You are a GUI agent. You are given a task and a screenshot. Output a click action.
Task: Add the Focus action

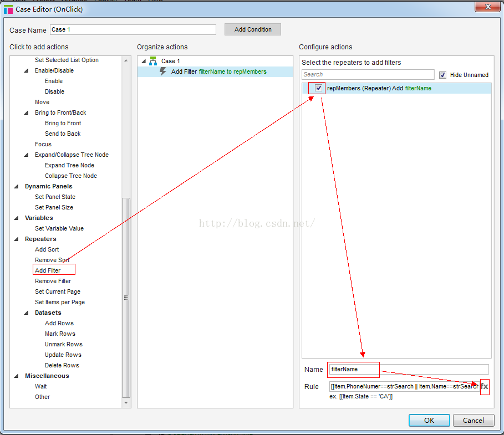tap(43, 144)
